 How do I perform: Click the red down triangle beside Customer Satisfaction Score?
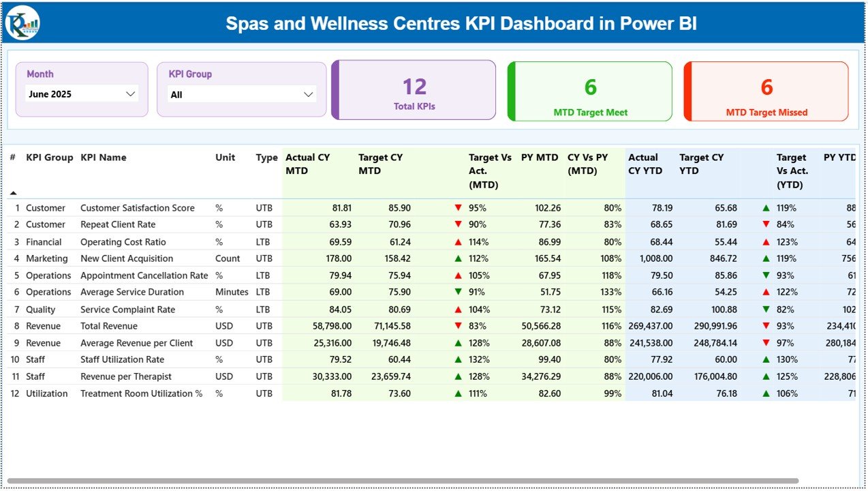[x=458, y=207]
